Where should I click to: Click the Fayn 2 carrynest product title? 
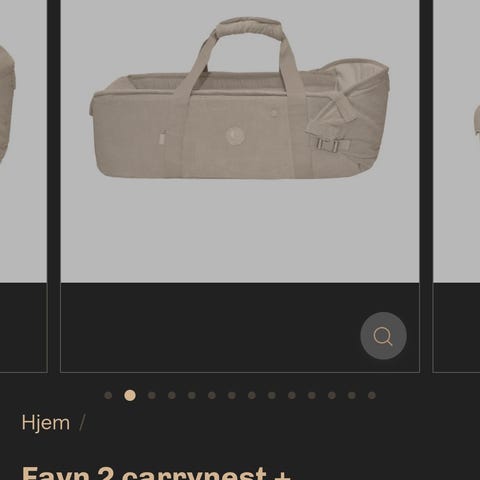coord(156,473)
